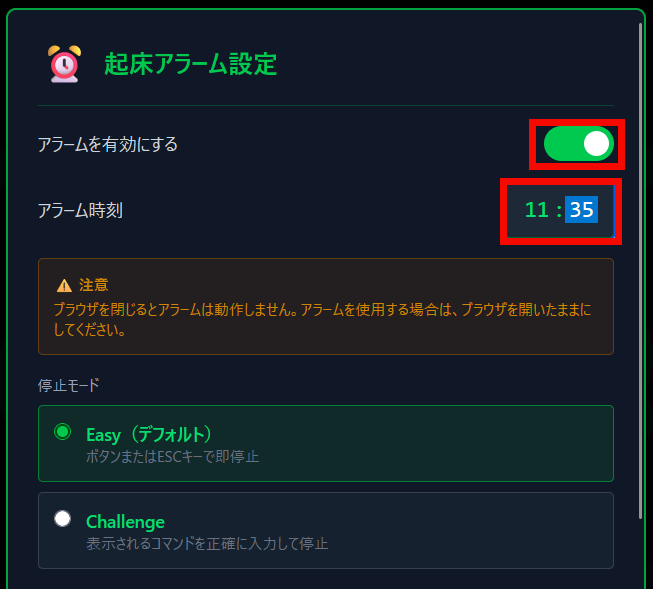Screen dimensions: 653x589
Task: Click the browser warning message box
Action: tap(326, 307)
